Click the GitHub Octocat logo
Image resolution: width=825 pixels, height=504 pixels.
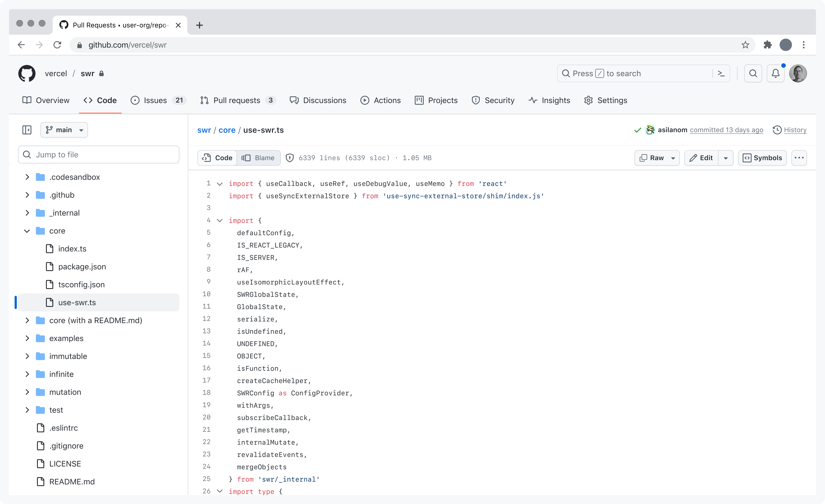[x=27, y=73]
